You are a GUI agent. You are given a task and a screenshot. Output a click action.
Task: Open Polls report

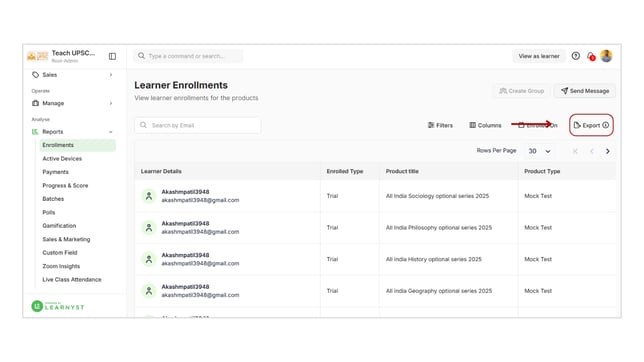[48, 212]
